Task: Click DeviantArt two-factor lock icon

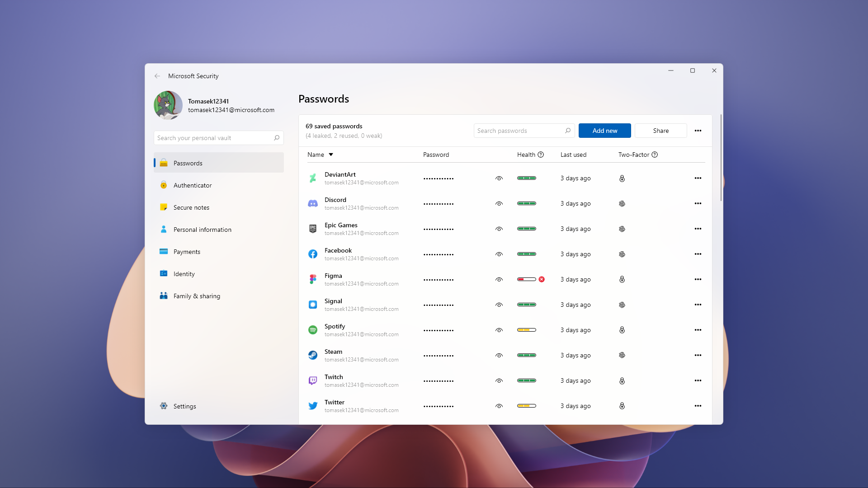Action: [622, 178]
